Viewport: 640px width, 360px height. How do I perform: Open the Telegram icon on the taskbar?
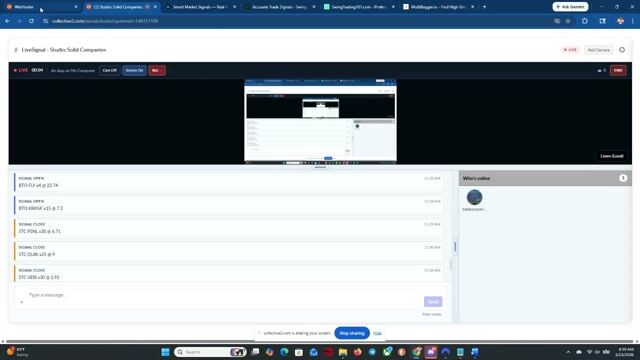pyautogui.click(x=372, y=352)
